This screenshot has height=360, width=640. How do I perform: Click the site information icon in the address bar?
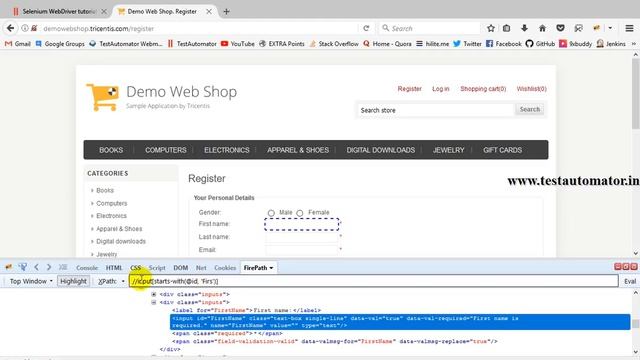click(25, 28)
